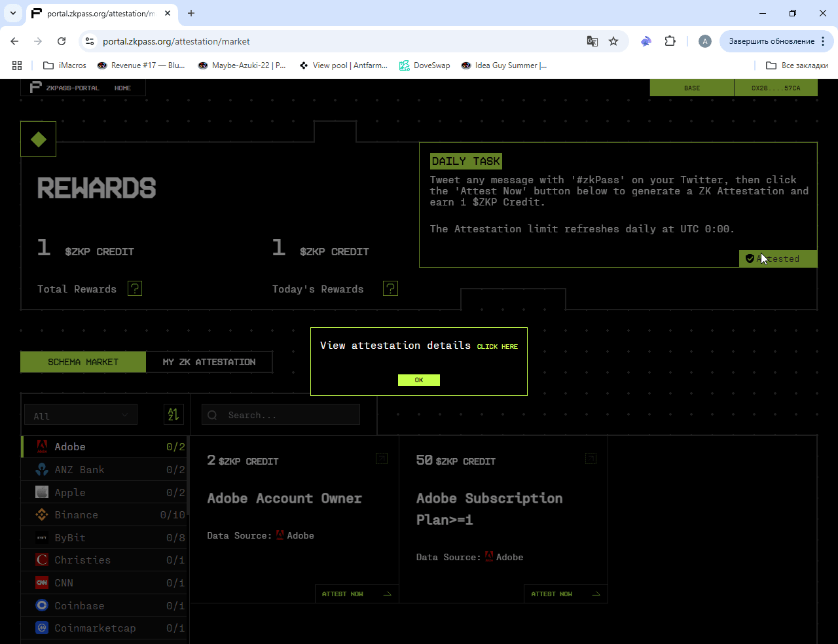This screenshot has height=644, width=838.
Task: Follow the CLICK HERE attestation details link
Action: click(x=497, y=346)
